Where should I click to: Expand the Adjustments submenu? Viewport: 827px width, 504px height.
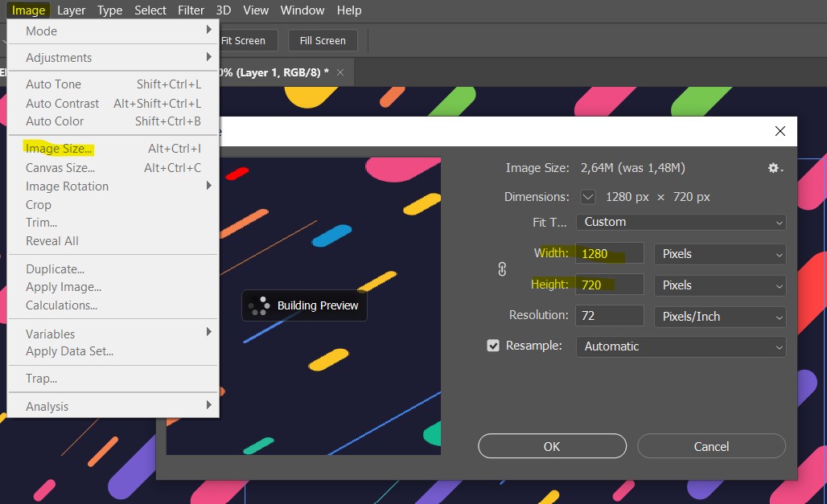pos(113,57)
